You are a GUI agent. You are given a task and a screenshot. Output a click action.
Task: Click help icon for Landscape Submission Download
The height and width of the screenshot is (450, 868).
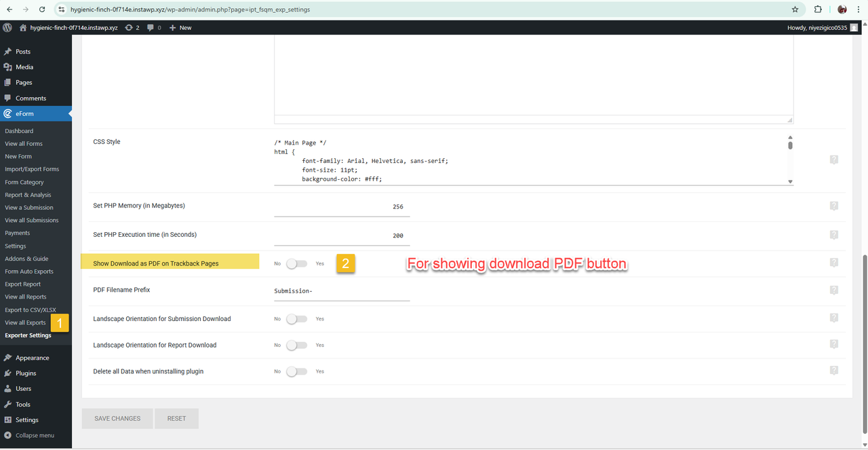pyautogui.click(x=834, y=318)
